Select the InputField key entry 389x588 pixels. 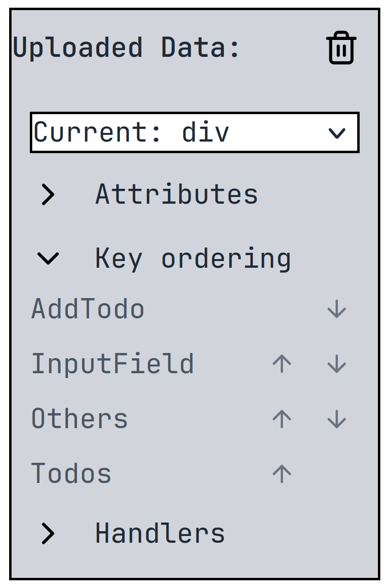tap(112, 364)
